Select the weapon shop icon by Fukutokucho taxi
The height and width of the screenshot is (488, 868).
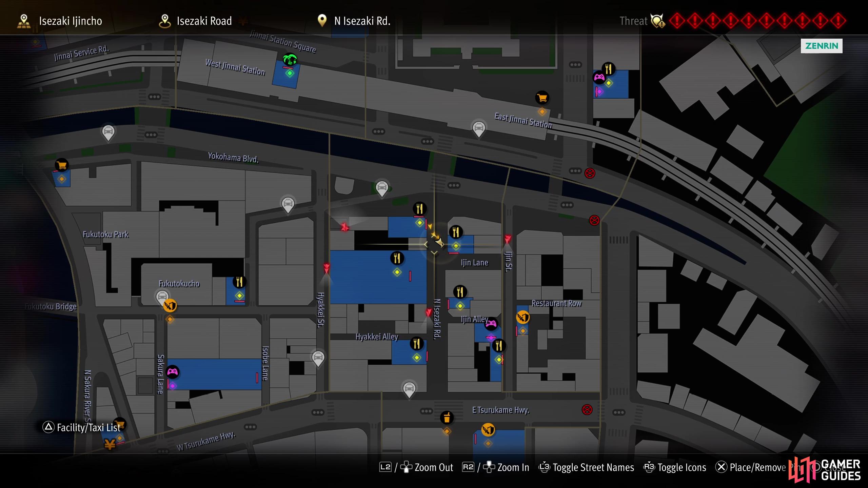170,306
